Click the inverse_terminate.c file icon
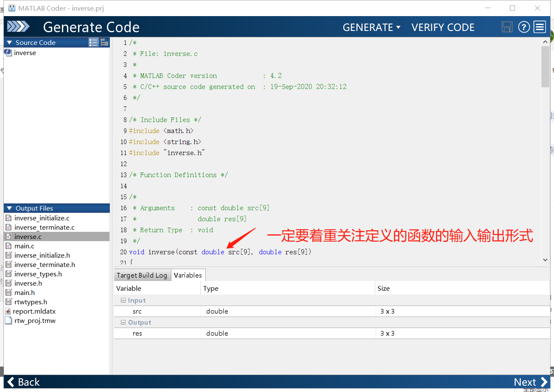This screenshot has height=392, width=554. click(8, 227)
